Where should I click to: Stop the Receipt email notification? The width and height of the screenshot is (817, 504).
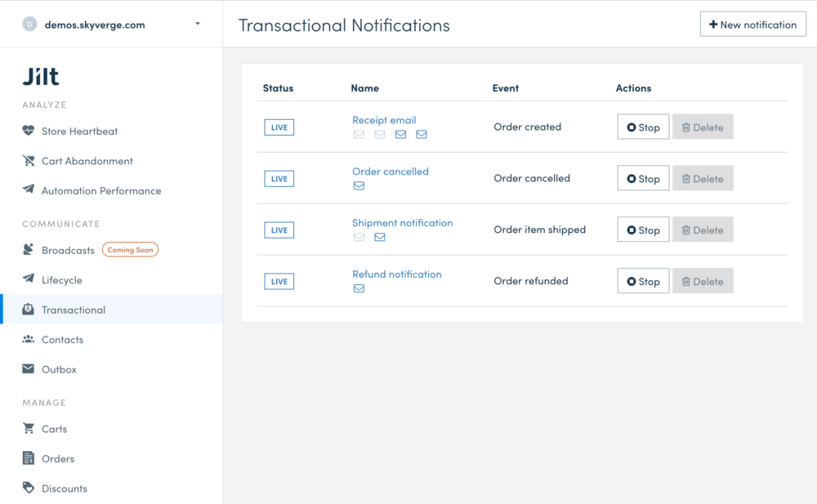[x=643, y=127]
